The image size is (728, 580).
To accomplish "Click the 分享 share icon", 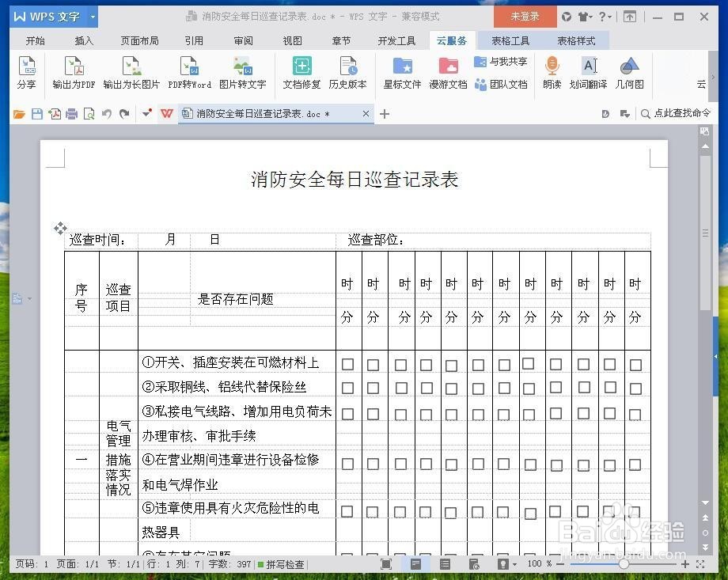I will (26, 72).
